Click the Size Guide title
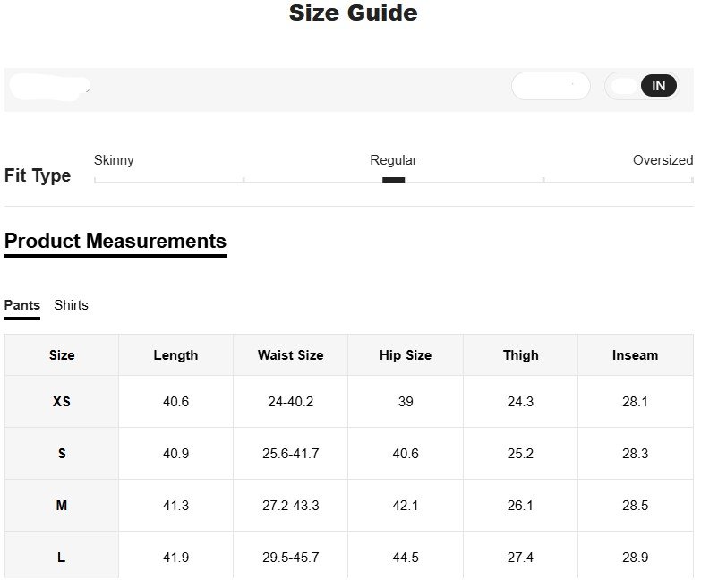Viewport: 701px width, 588px height. [x=353, y=13]
